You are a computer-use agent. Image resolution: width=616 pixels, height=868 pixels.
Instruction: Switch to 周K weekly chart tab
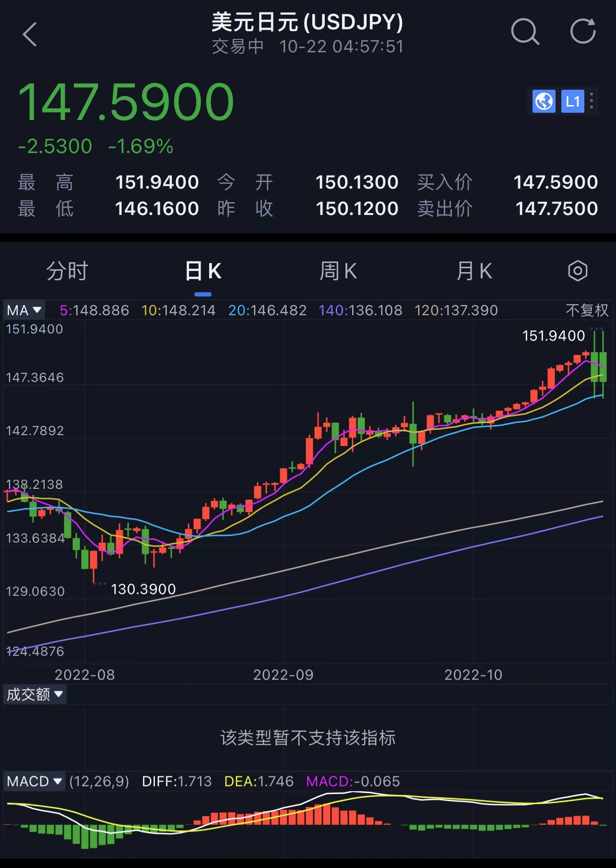[338, 271]
